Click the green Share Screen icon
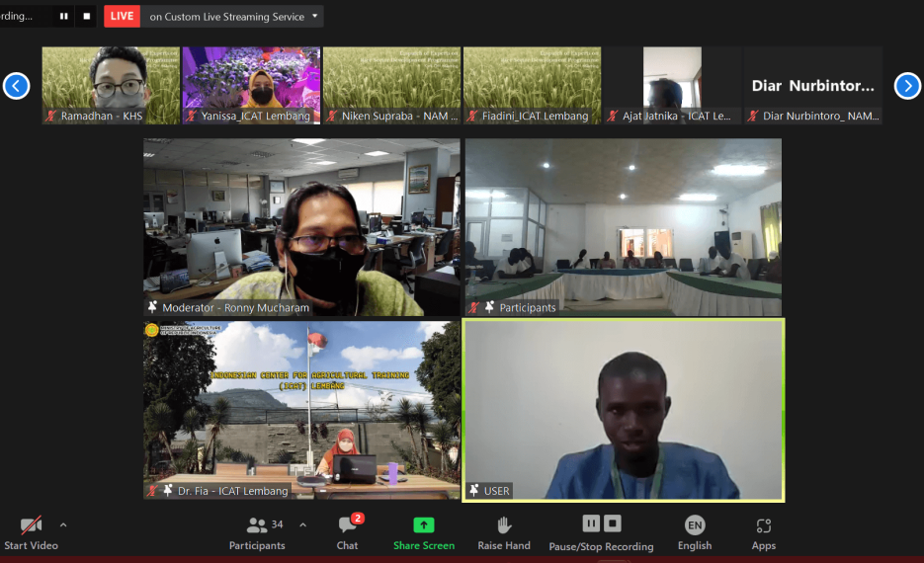This screenshot has height=563, width=924. [x=424, y=525]
